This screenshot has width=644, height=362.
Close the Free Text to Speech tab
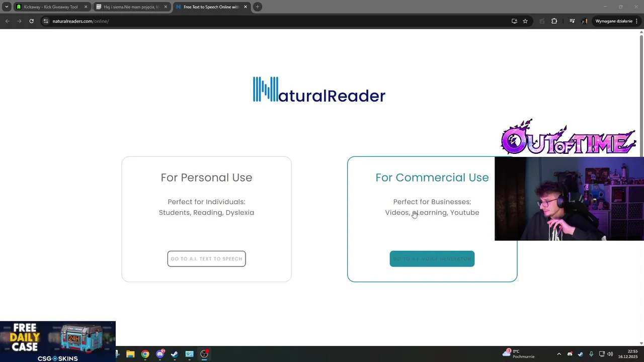coord(246,7)
